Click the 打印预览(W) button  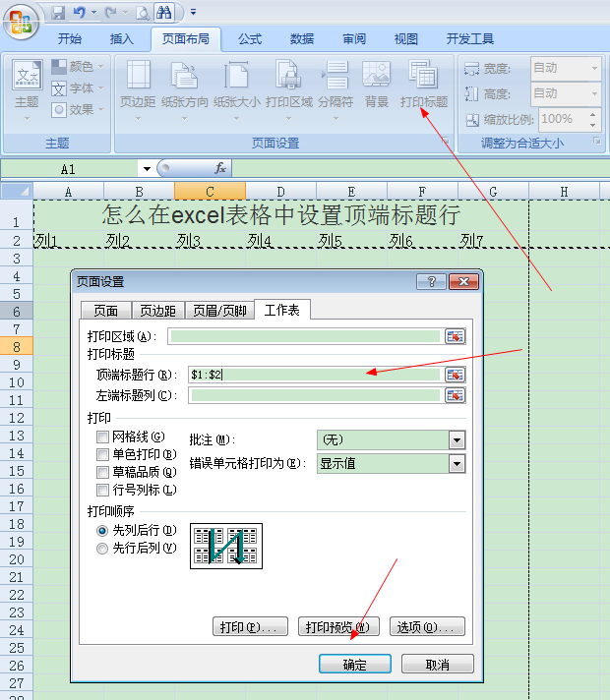[338, 627]
